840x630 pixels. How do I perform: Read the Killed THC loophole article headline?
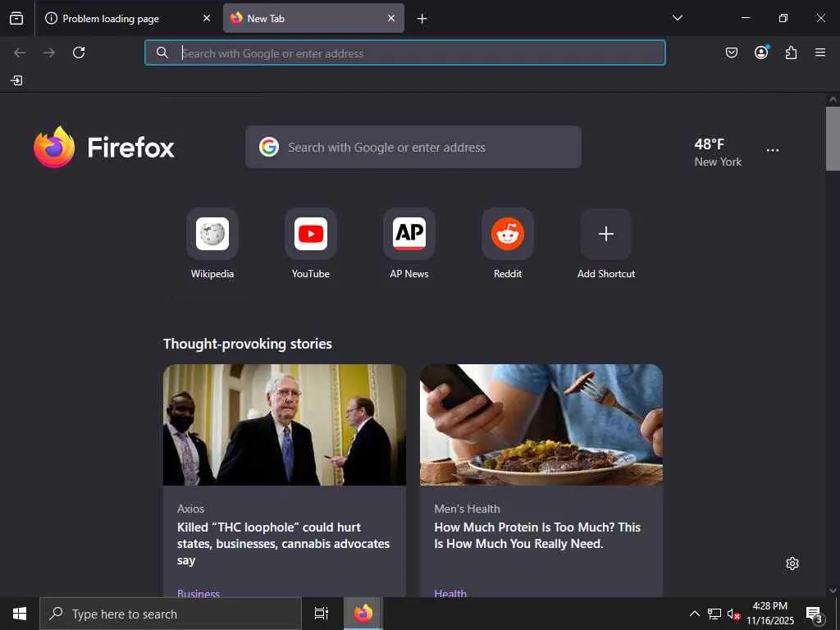283,544
